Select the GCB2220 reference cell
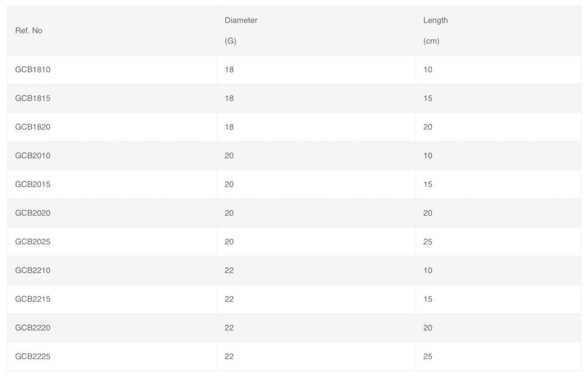The height and width of the screenshot is (380, 588). (33, 328)
